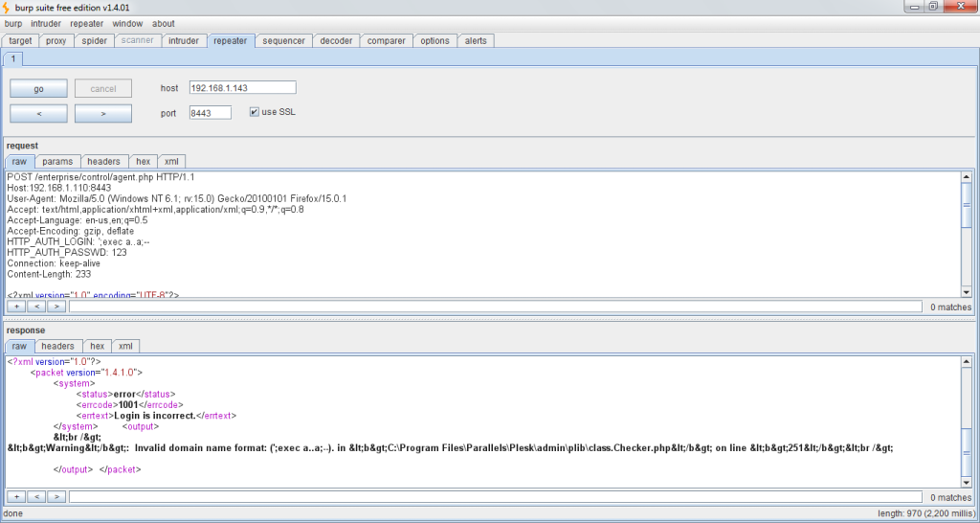980x523 pixels.
Task: Select the response raw tab
Action: coord(19,346)
